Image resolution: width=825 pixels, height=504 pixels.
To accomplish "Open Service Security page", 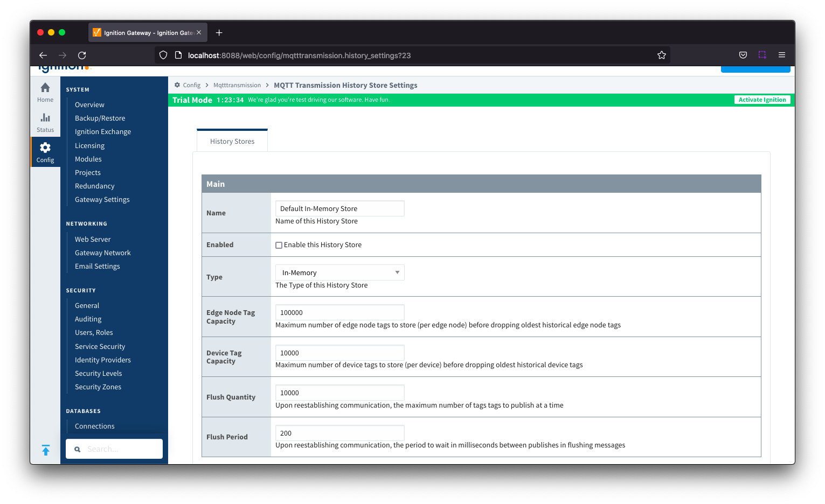I will [100, 346].
